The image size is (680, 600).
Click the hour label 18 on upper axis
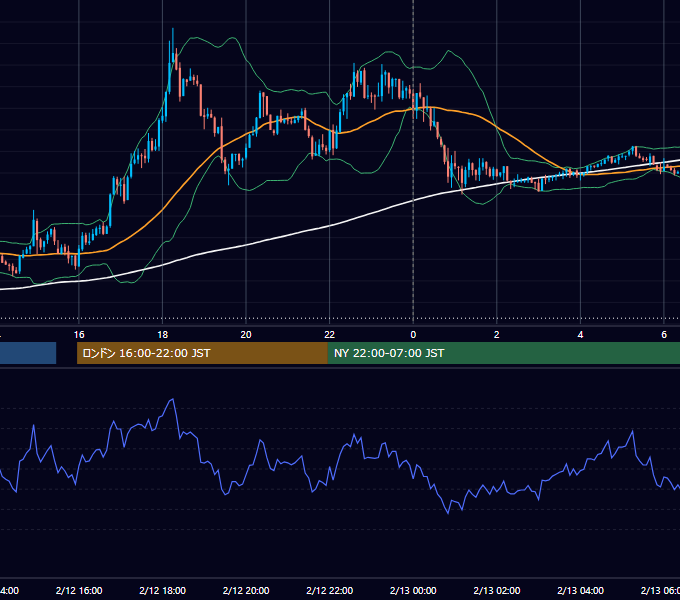click(x=163, y=335)
